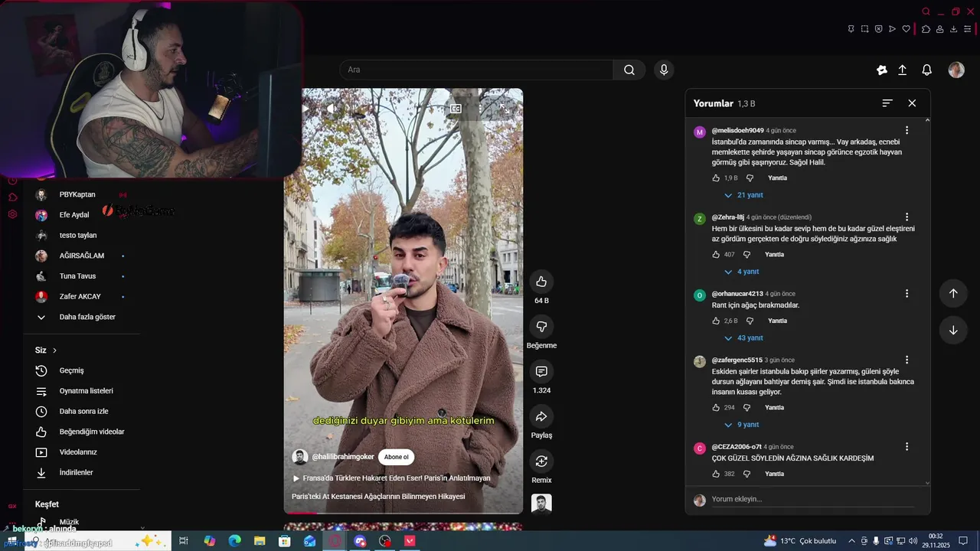The width and height of the screenshot is (980, 551).
Task: Like @Zehra-l8j's comment with 407 likes
Action: coord(716,255)
